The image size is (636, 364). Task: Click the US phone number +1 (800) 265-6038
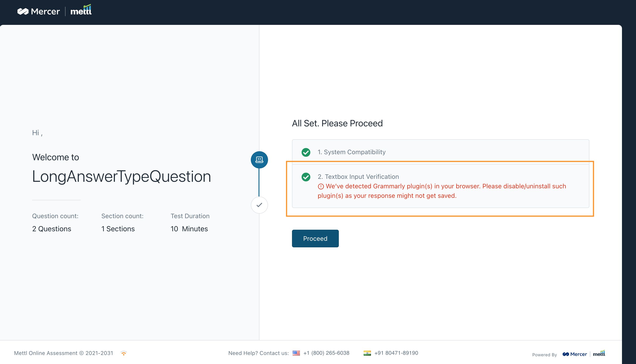point(326,353)
